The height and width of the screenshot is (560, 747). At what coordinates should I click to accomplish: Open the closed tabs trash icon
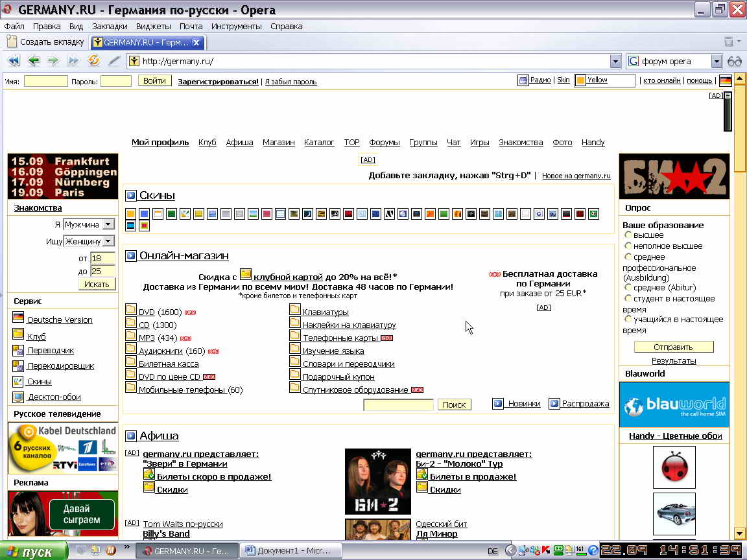(x=729, y=42)
